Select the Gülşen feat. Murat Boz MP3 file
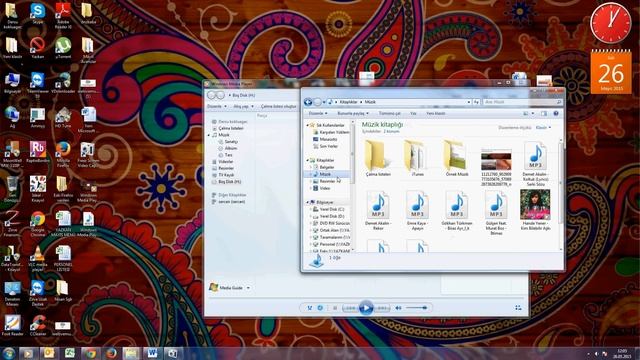The image size is (640, 360). click(496, 212)
